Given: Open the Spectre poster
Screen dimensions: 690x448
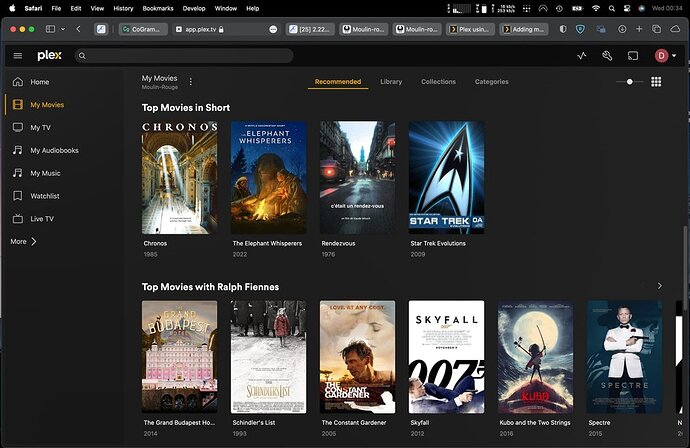Looking at the screenshot, I should point(624,357).
